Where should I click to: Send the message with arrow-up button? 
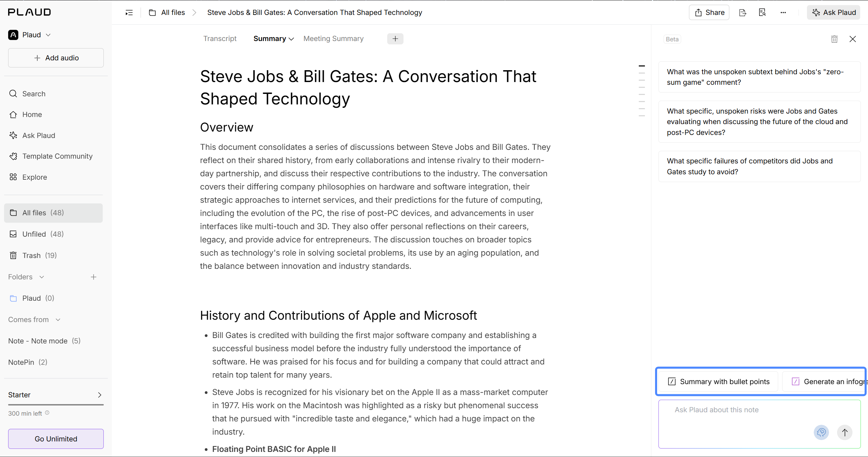pos(845,432)
